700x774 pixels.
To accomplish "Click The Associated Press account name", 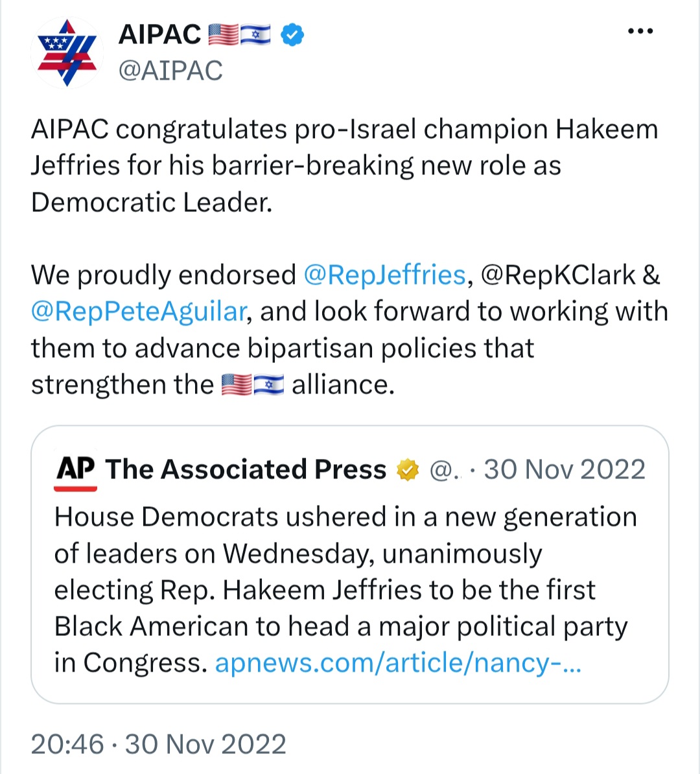I will (x=246, y=469).
